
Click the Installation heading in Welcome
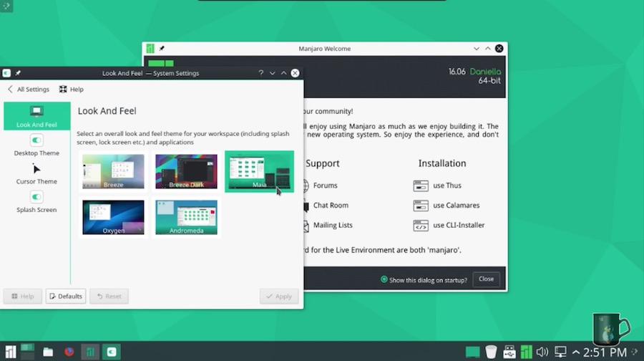click(x=442, y=163)
